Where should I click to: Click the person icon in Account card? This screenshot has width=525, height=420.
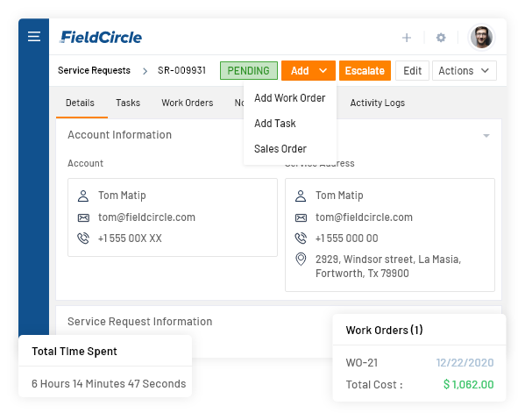pos(83,196)
